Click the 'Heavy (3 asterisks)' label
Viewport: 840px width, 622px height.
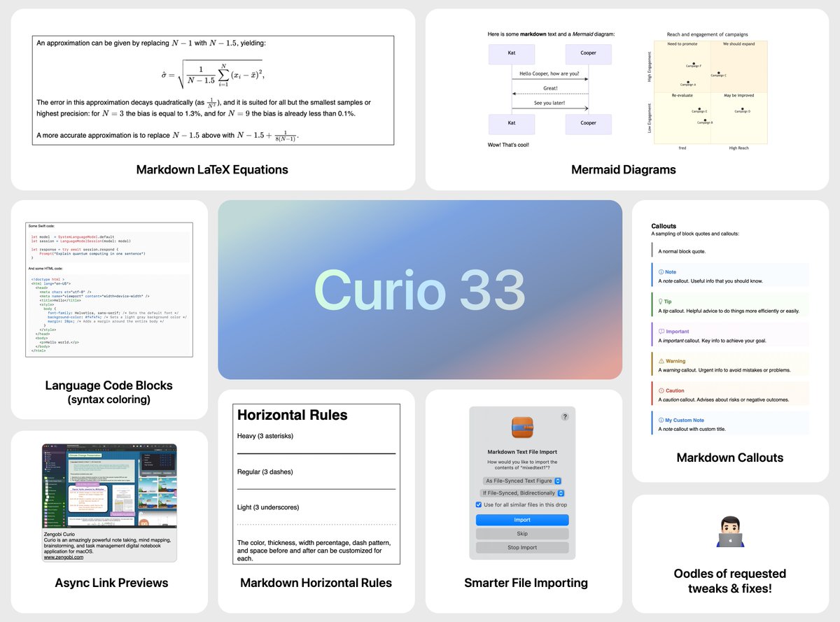point(265,436)
